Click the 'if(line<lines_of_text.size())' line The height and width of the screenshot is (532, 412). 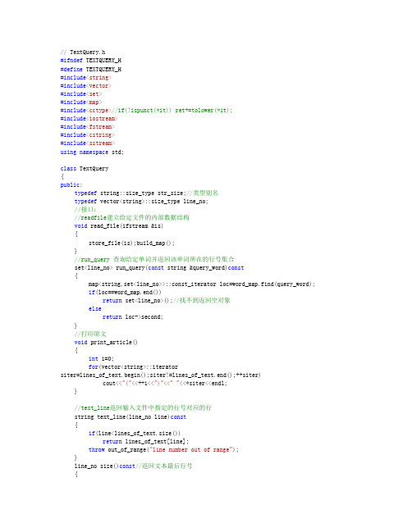coord(135,434)
